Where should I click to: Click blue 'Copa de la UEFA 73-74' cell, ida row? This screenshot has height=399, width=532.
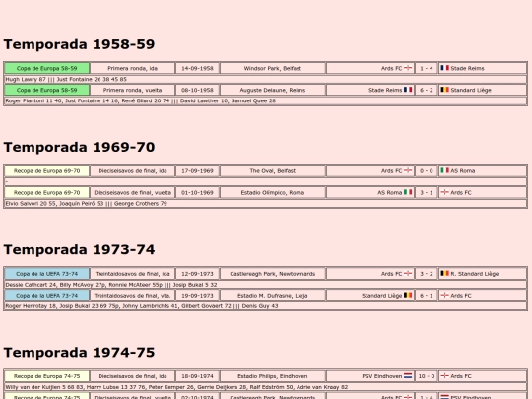[47, 274]
